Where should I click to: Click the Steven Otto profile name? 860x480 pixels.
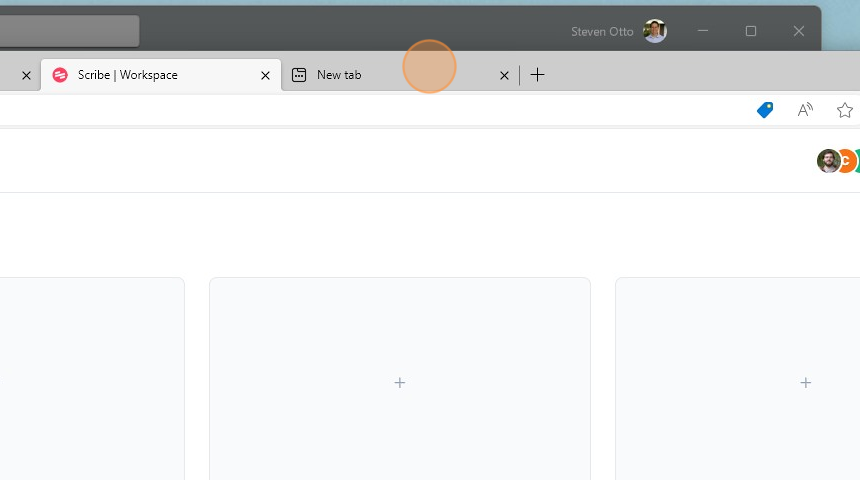pos(602,31)
